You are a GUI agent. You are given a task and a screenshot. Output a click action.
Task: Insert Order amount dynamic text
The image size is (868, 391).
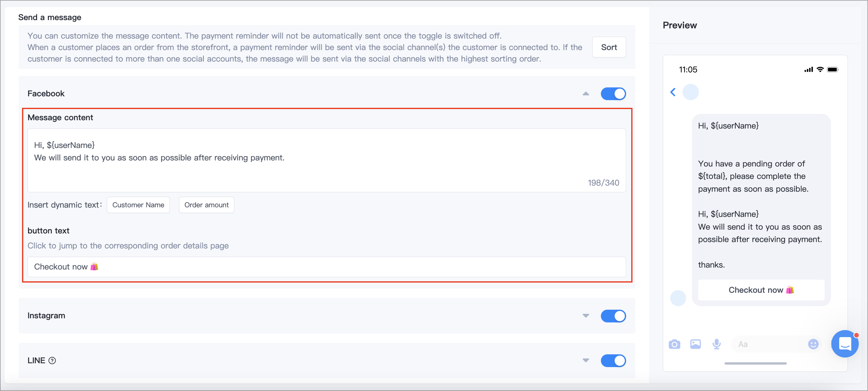pyautogui.click(x=206, y=205)
